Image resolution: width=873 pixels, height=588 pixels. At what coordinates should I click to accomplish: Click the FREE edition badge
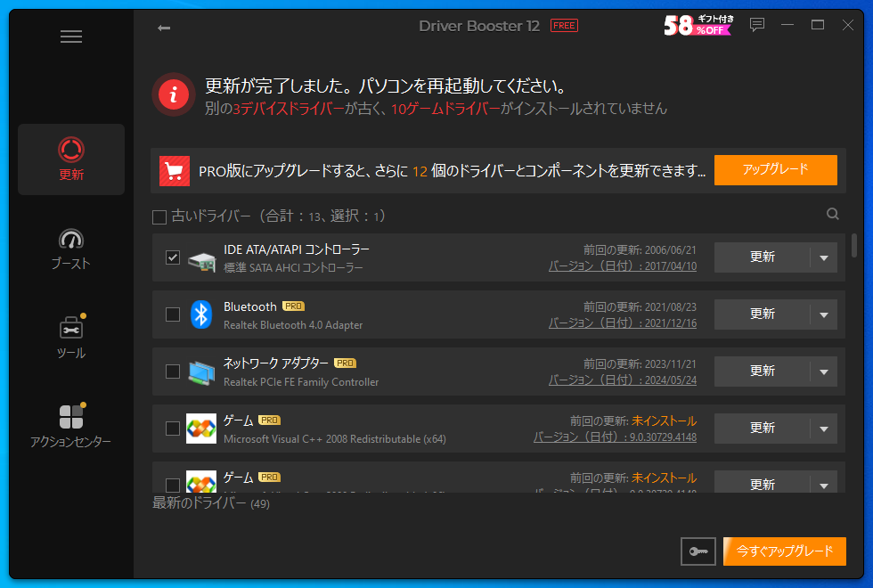click(x=564, y=26)
